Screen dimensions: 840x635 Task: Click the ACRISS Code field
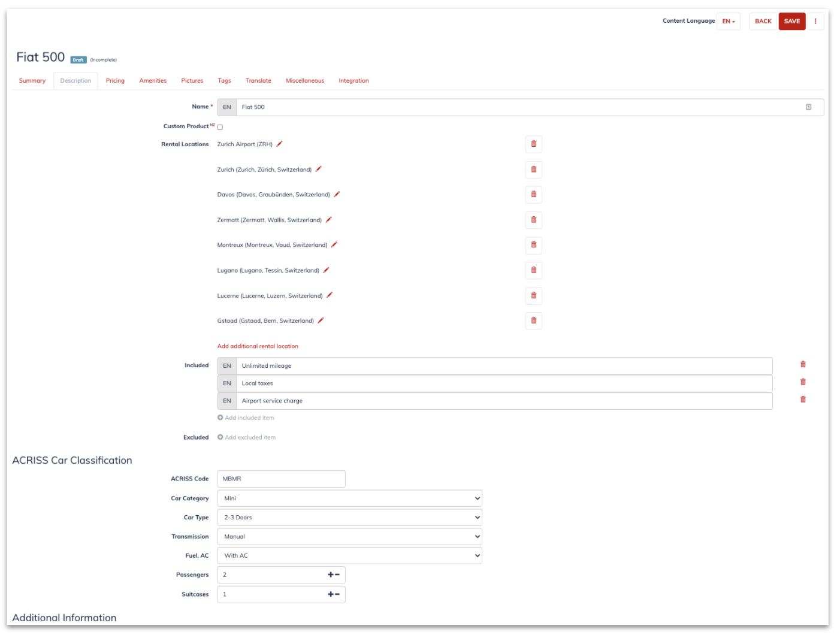pyautogui.click(x=282, y=479)
